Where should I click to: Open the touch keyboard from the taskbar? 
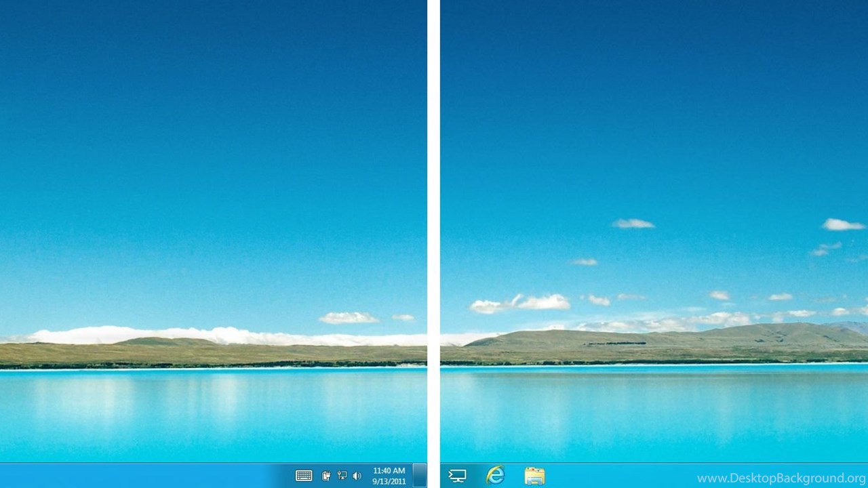[x=304, y=476]
